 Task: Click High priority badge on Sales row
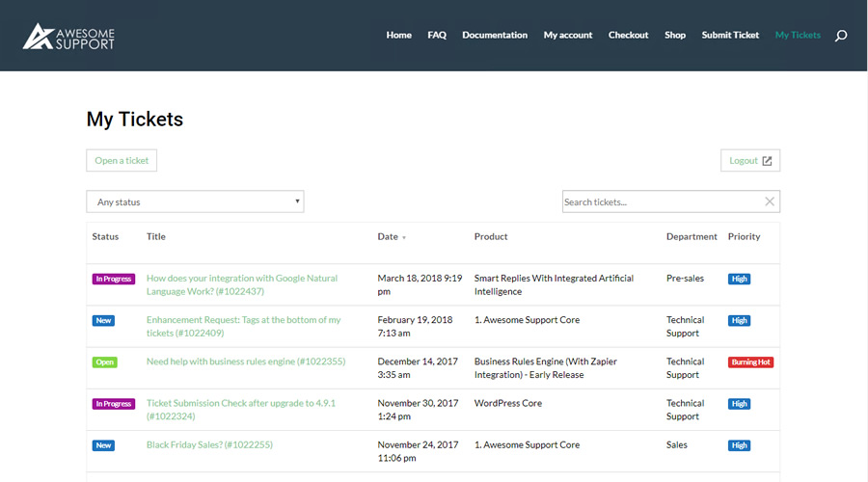tap(739, 445)
